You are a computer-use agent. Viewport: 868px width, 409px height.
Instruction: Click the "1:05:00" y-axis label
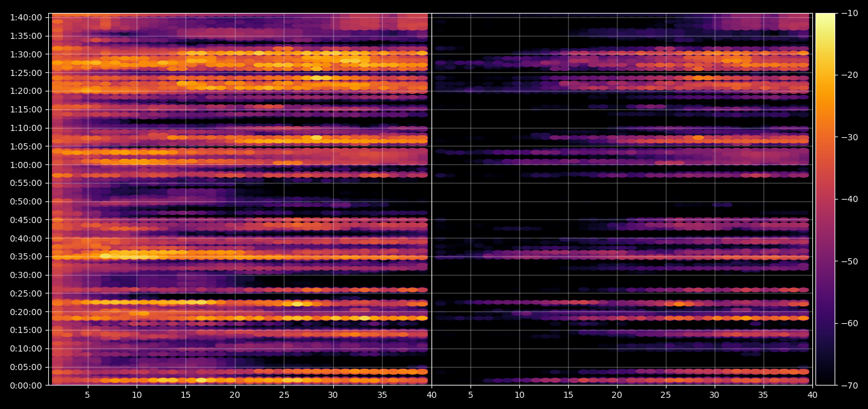(x=26, y=146)
